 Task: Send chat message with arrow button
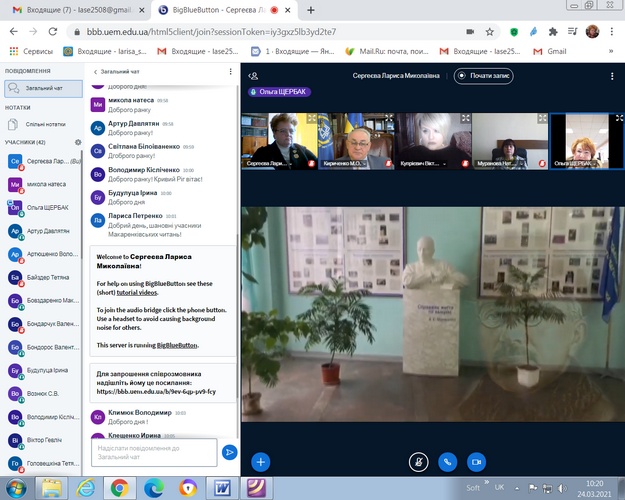point(229,452)
